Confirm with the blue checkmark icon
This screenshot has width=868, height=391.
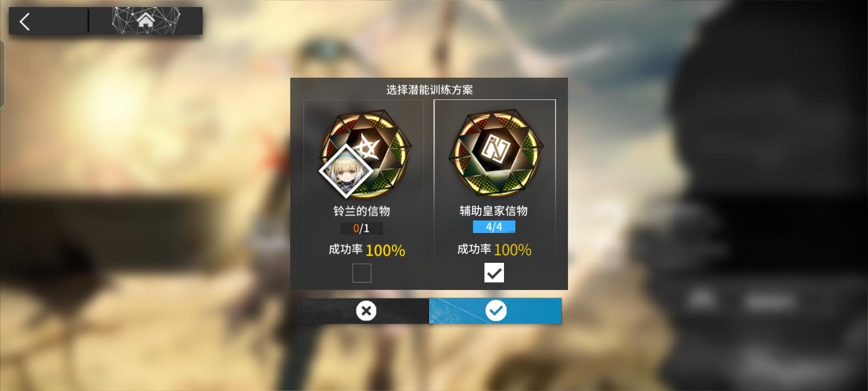pyautogui.click(x=495, y=311)
